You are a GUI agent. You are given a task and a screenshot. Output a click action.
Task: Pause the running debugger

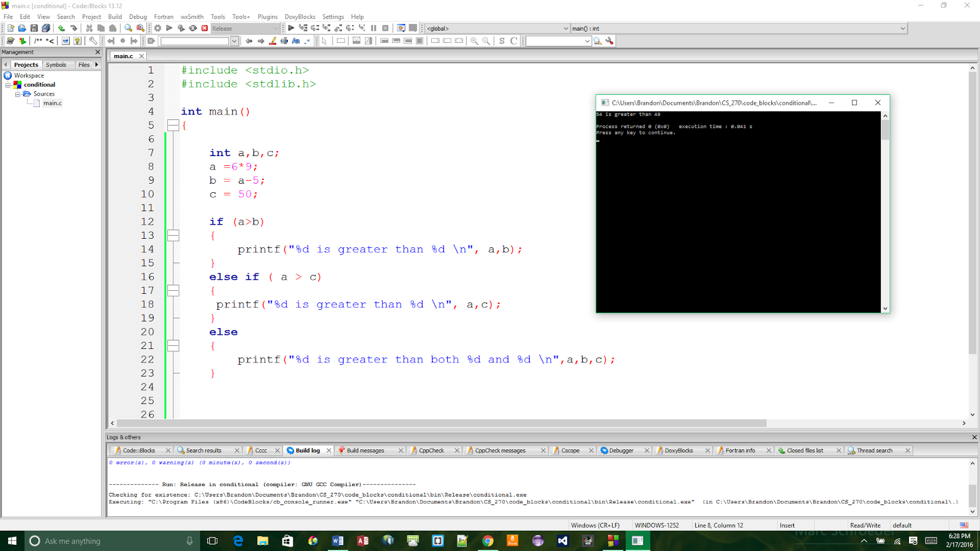(374, 28)
